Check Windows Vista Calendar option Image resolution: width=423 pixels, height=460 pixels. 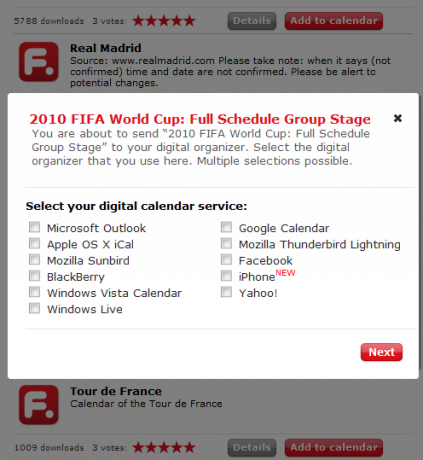pos(34,292)
